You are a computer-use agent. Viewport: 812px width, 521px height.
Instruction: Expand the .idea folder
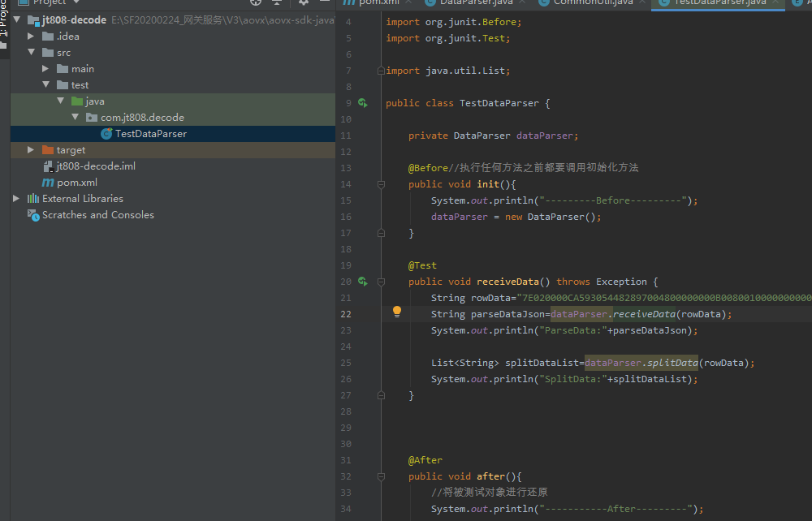coord(31,37)
